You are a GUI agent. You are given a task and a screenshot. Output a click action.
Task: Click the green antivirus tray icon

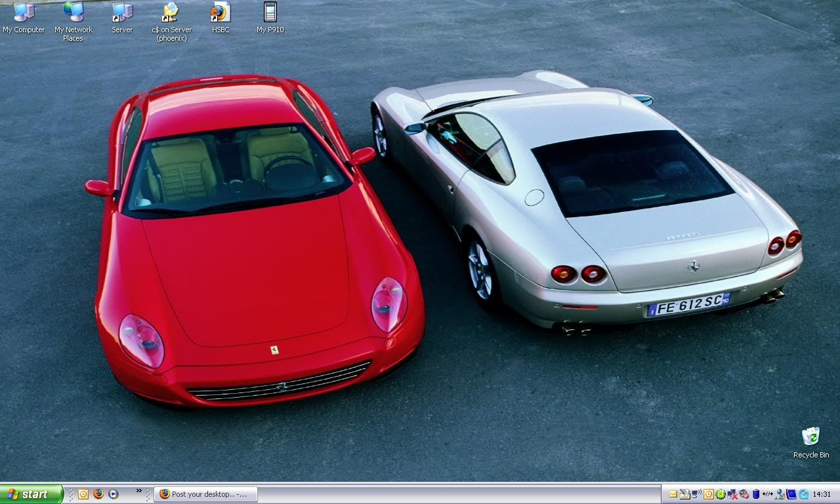click(720, 494)
